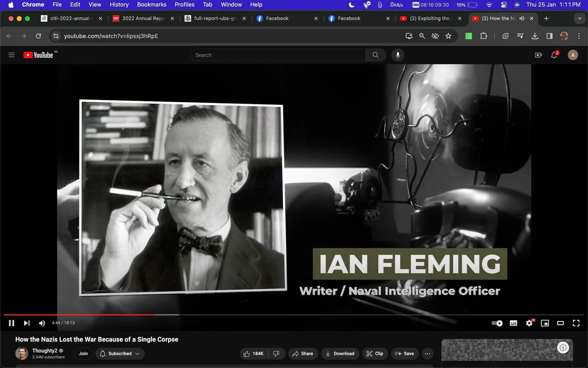Expand the tab search dropdown
This screenshot has height=368, width=588.
[580, 18]
